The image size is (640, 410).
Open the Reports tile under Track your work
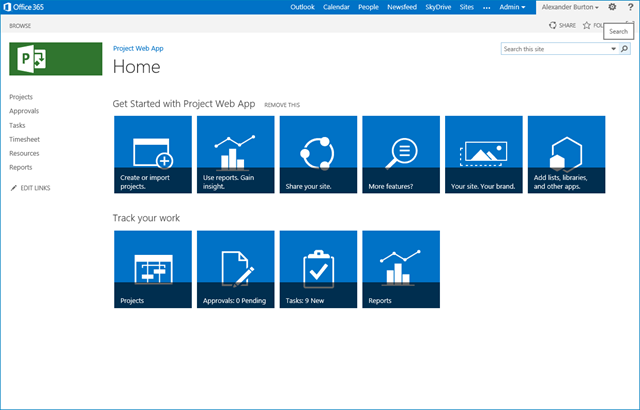click(401, 269)
